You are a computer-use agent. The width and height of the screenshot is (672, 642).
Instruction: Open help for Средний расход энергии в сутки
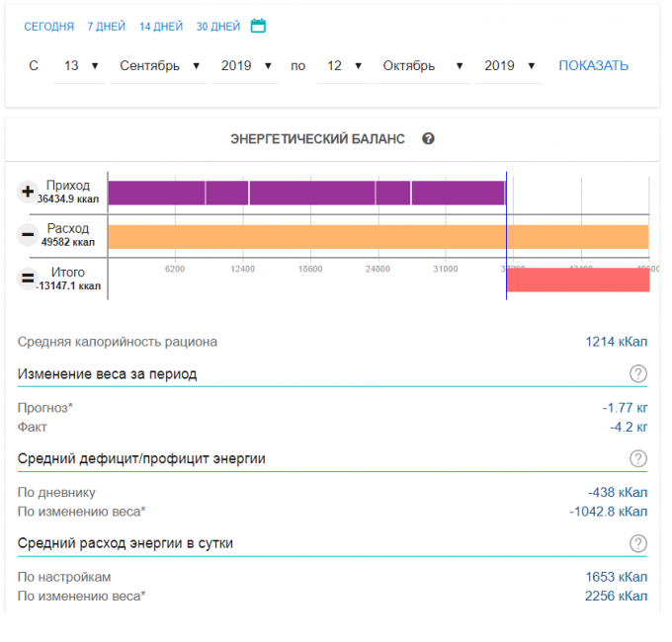[638, 543]
